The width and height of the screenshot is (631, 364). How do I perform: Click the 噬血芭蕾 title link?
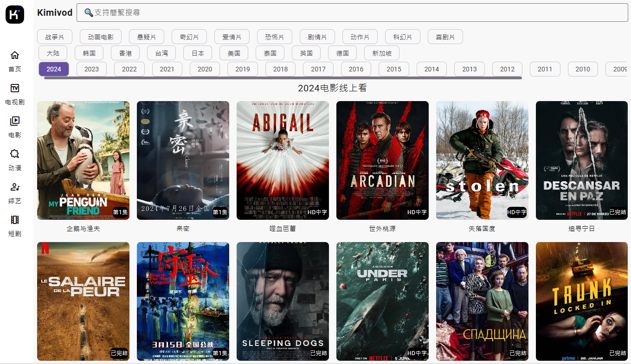pos(283,229)
